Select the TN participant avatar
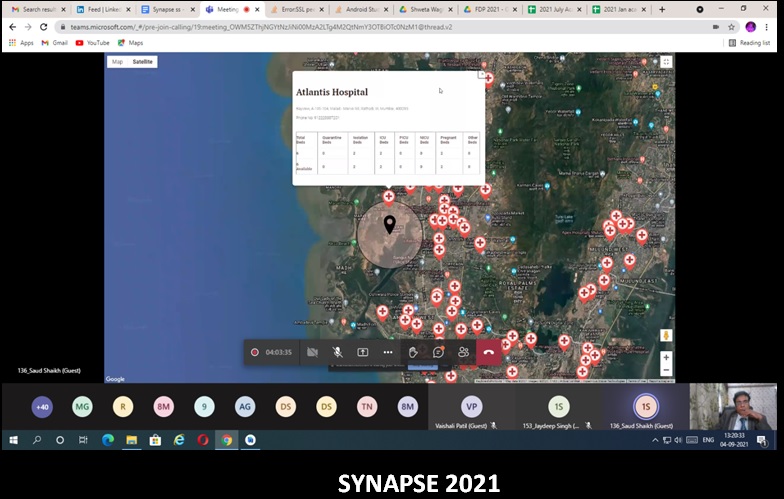The height and width of the screenshot is (499, 784). coord(366,406)
